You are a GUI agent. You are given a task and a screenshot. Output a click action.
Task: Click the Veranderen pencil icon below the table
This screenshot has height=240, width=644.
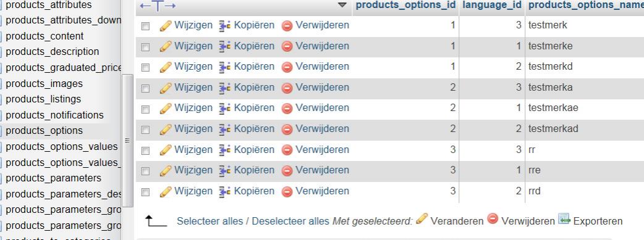coord(422,218)
